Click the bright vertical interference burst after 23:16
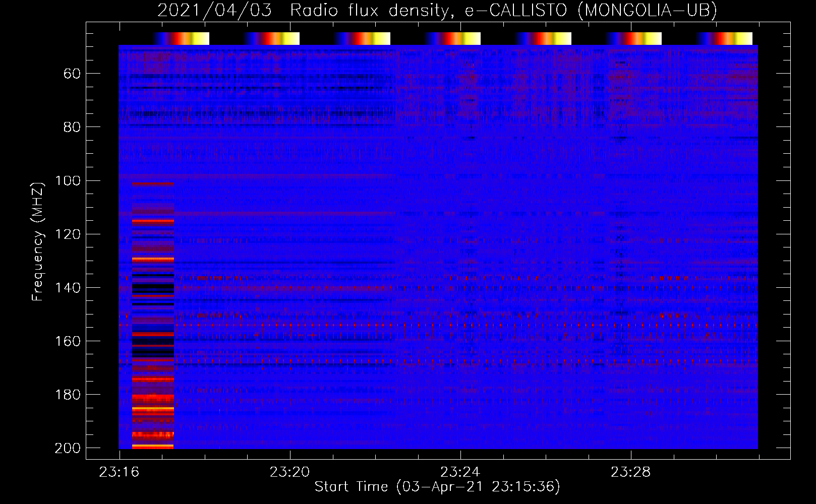The image size is (816, 504). point(153,315)
